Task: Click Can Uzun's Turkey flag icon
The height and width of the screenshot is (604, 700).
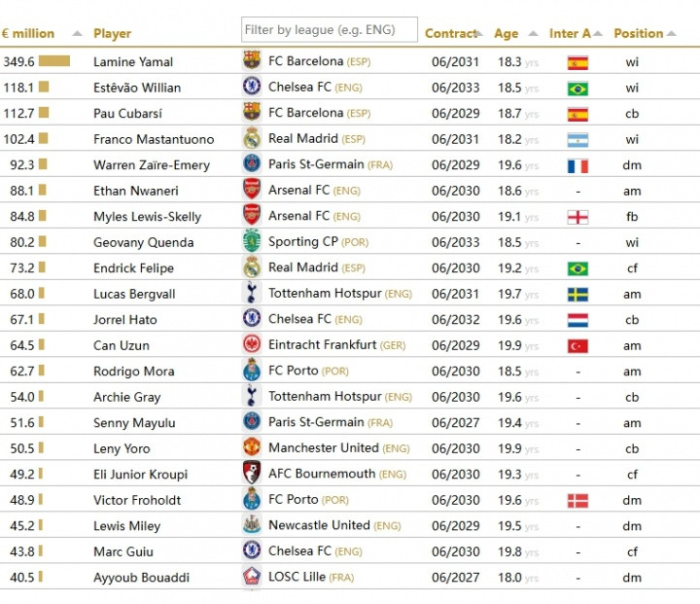Action: [577, 345]
